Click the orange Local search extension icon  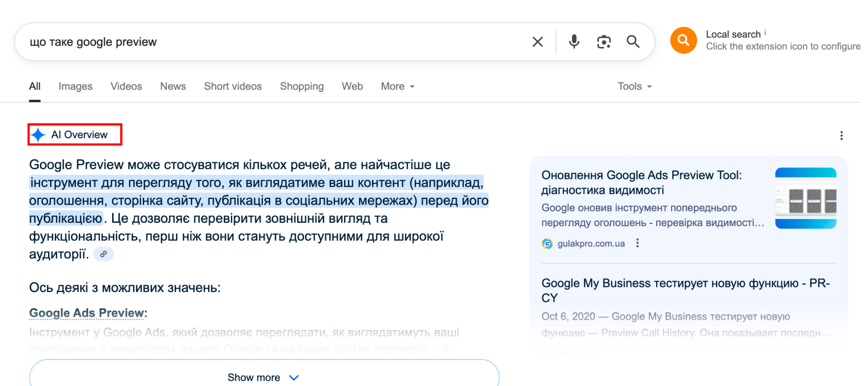point(684,40)
